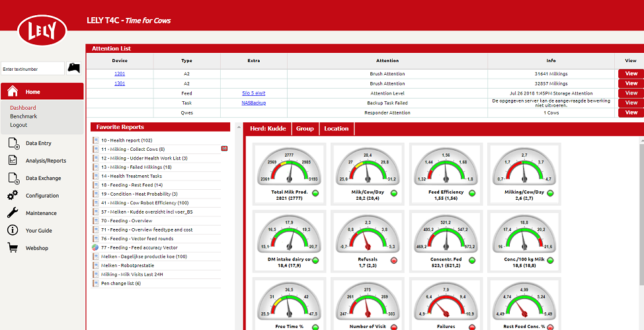Image resolution: width=644 pixels, height=330 pixels.
Task: Open report 57 - Kudde overzicht incl voer
Action: [148, 212]
